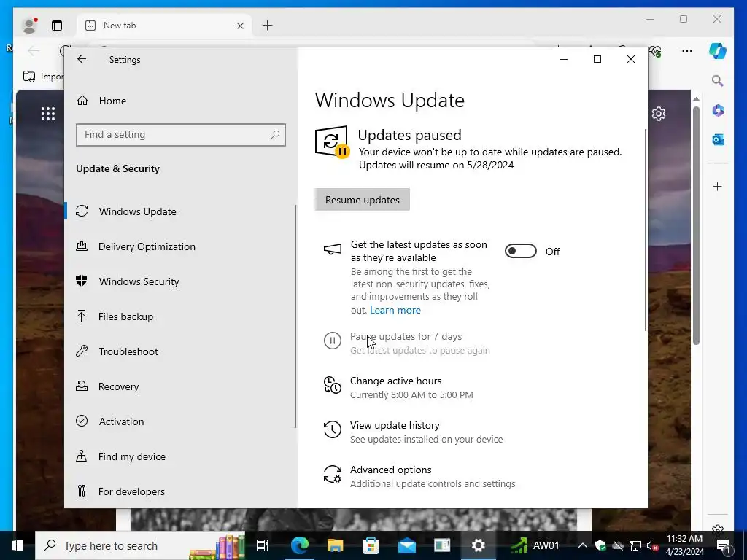The height and width of the screenshot is (560, 747).
Task: Show hidden system tray icons
Action: [x=582, y=545]
